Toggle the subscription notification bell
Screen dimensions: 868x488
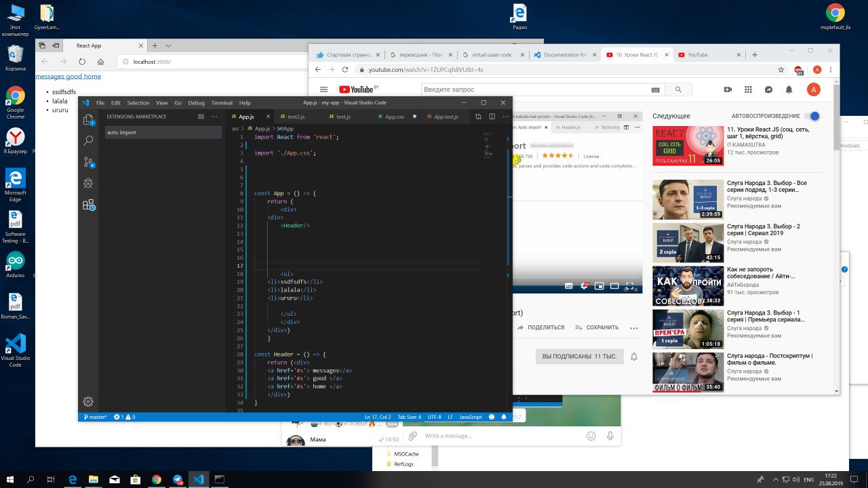click(634, 357)
